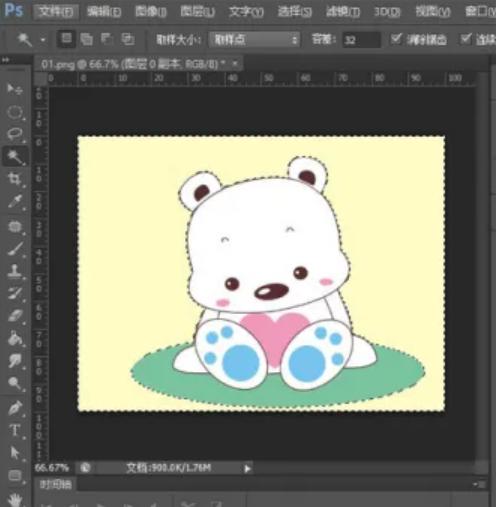Screen dimensions: 496x507
Task: Select the Pen tool
Action: pos(15,407)
